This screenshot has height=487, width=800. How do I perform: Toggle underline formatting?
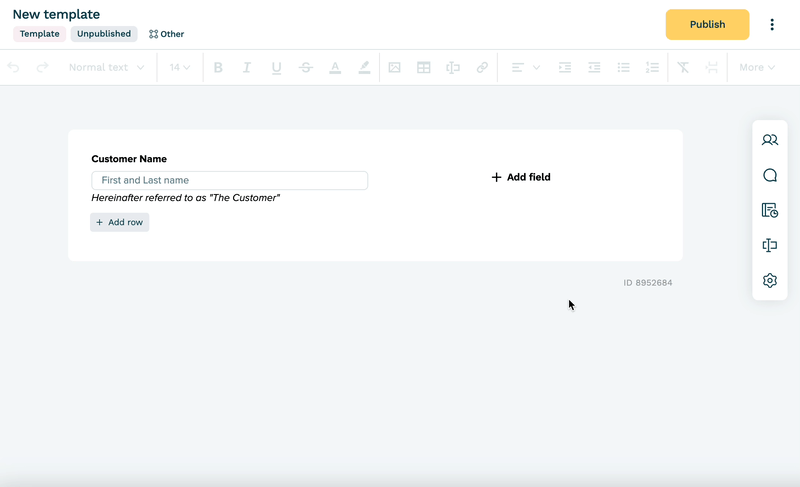pos(277,68)
